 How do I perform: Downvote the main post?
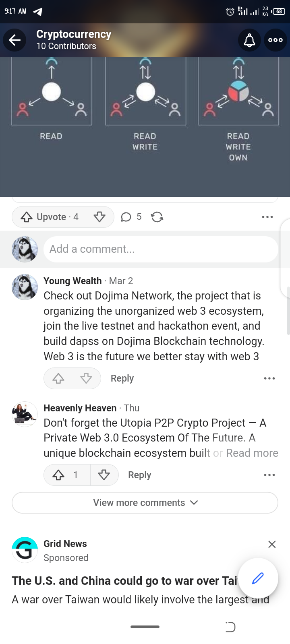point(100,217)
